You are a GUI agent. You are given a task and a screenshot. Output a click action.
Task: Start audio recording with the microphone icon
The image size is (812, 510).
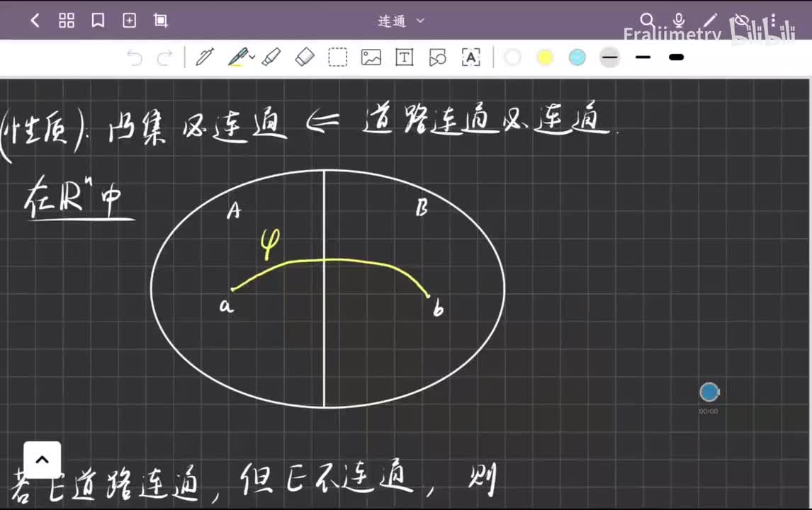click(678, 21)
